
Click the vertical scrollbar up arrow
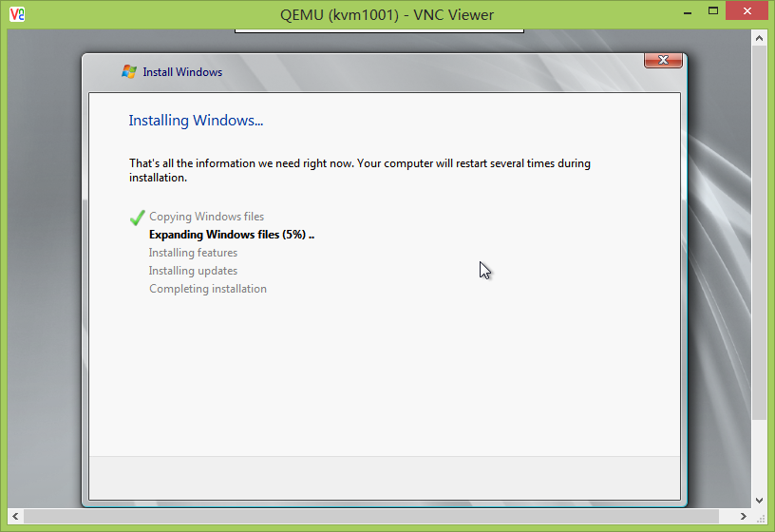pos(759,38)
